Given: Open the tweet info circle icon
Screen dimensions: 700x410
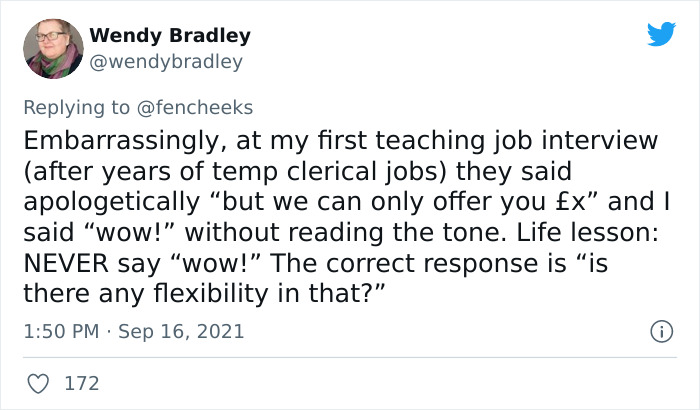Looking at the screenshot, I should coord(659,330).
